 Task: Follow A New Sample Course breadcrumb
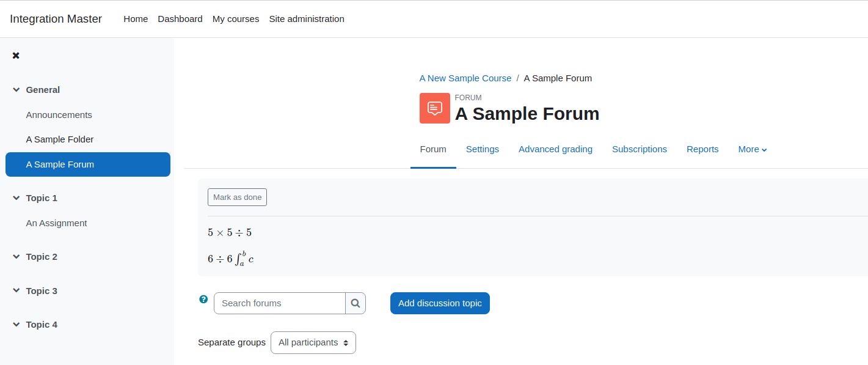(x=465, y=78)
